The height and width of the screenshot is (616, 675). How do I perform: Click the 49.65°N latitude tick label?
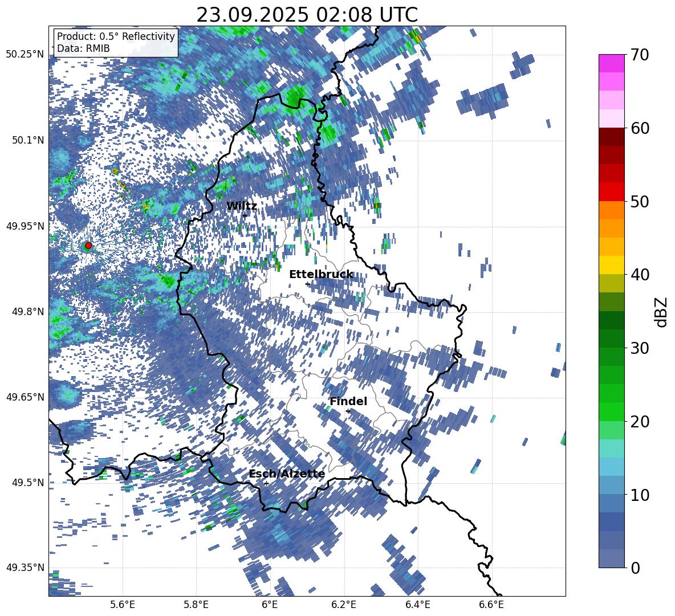[25, 397]
